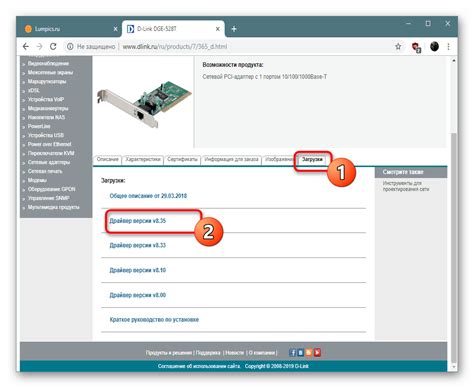This screenshot has height=388, width=474.
Task: Click Продукты и решения in the footer
Action: point(169,353)
